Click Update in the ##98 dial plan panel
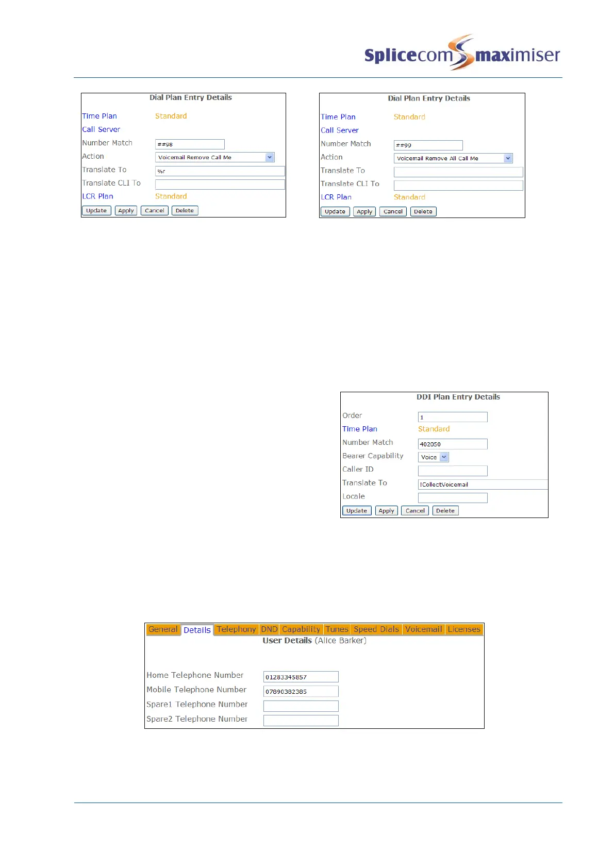 point(96,210)
